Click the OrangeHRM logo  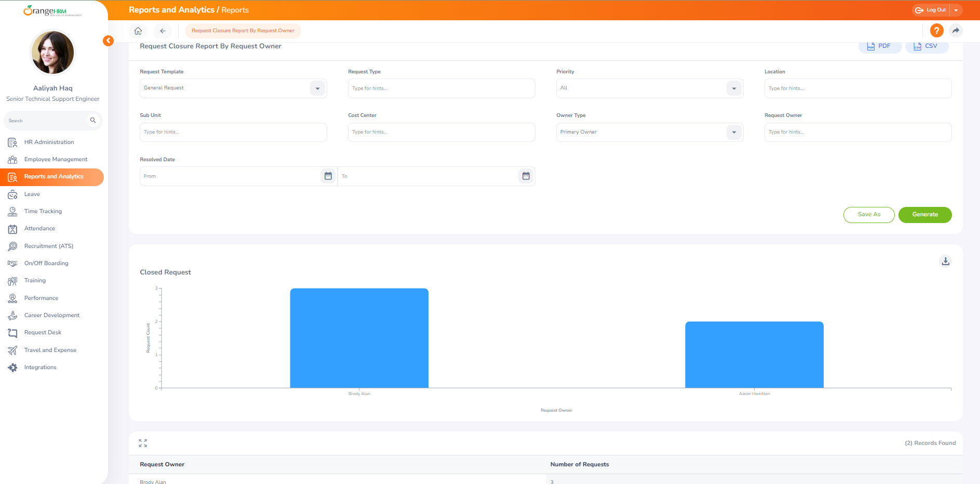(x=52, y=11)
